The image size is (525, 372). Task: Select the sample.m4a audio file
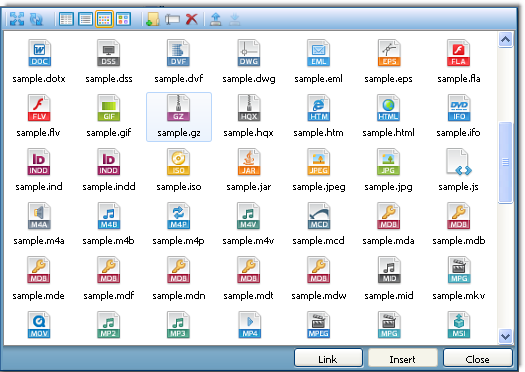[x=39, y=224]
